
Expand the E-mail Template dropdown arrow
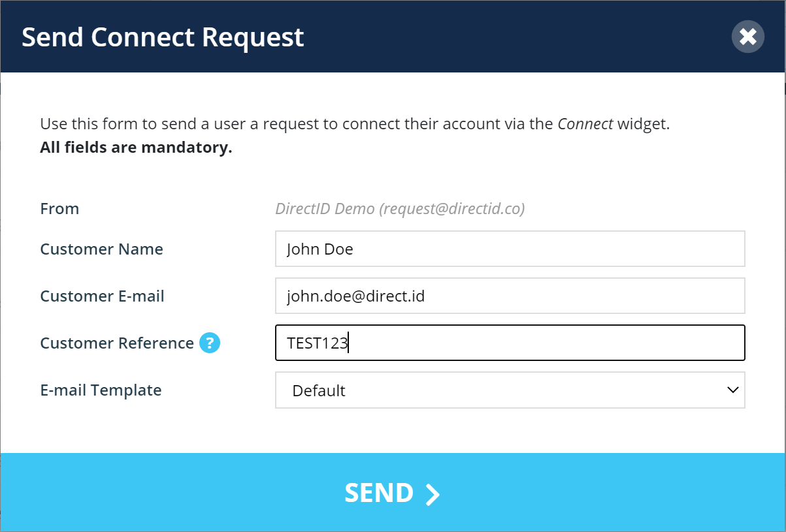[732, 390]
